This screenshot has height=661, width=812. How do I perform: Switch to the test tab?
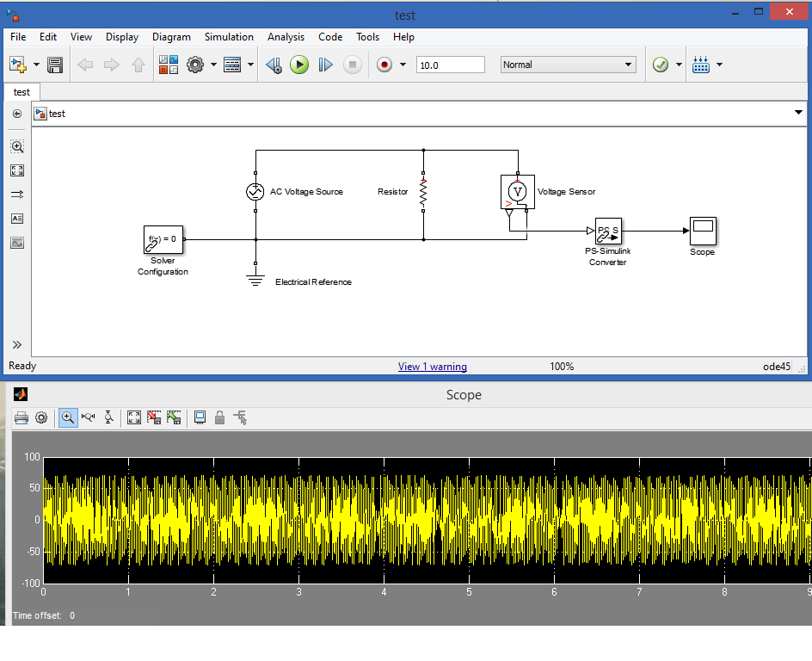click(x=21, y=91)
